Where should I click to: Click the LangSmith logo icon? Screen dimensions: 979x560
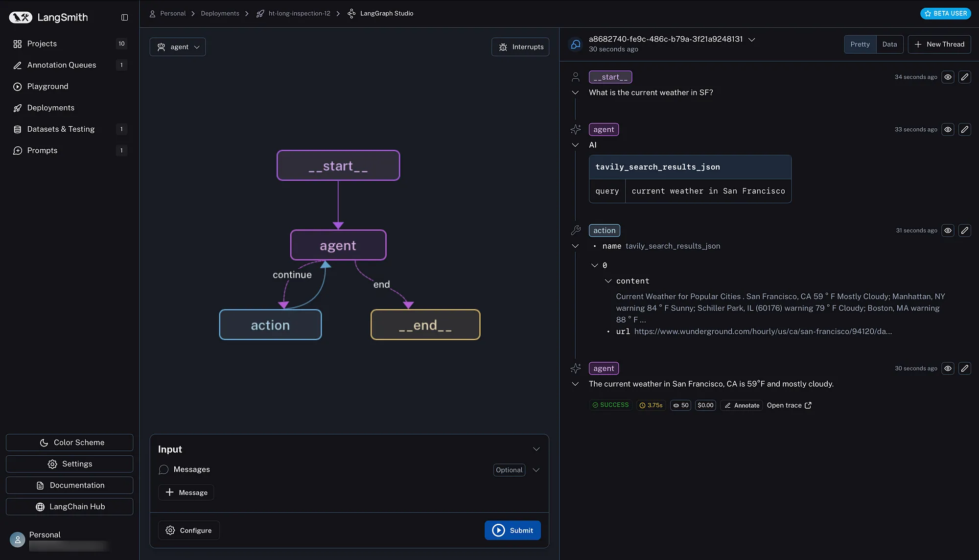point(21,17)
